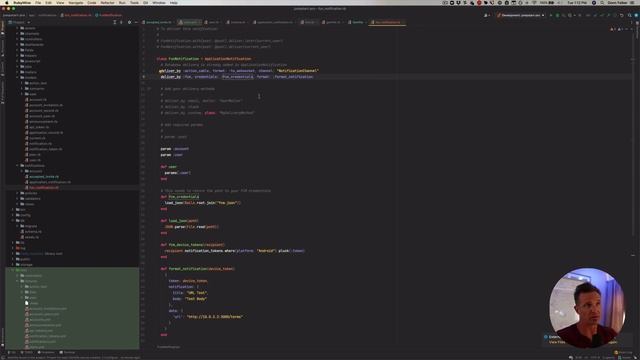Viewport: 640px width, 360px height.
Task: Click jumpstart-pro in navigation breadcrumb
Action: coord(13,15)
